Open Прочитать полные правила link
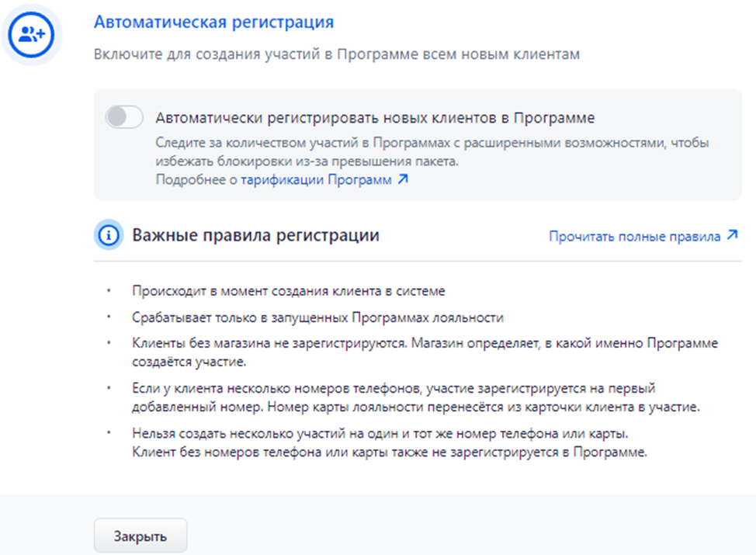This screenshot has width=756, height=555. [634, 236]
